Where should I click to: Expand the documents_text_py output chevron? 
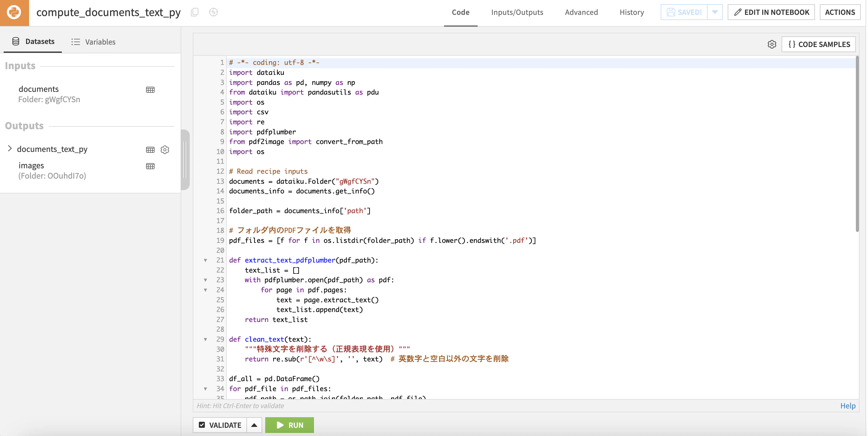click(x=10, y=149)
